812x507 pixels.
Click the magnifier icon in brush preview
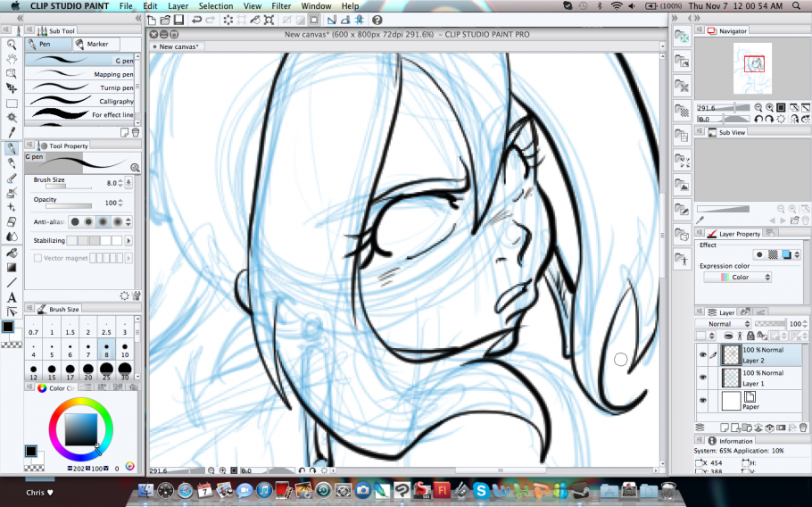pyautogui.click(x=135, y=167)
